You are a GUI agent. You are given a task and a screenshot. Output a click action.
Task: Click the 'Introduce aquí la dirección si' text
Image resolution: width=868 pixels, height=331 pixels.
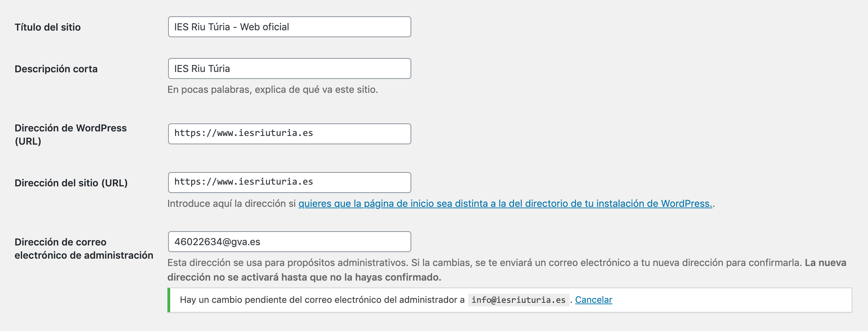[231, 203]
